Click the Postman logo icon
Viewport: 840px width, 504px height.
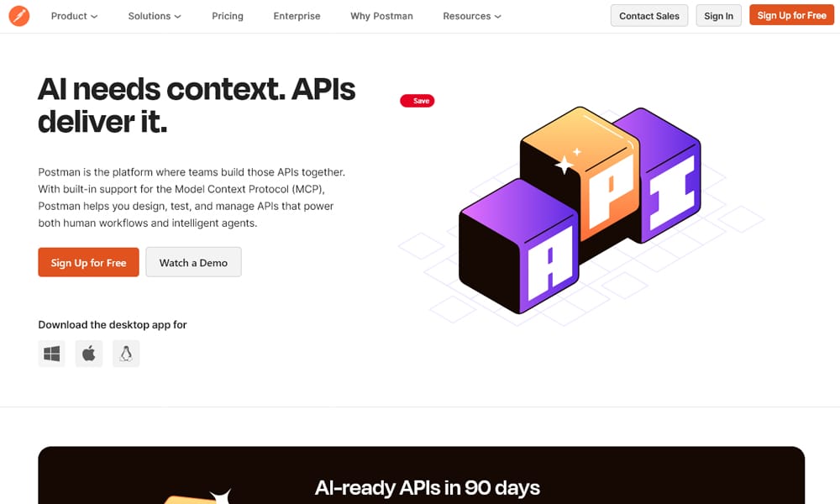pyautogui.click(x=18, y=16)
